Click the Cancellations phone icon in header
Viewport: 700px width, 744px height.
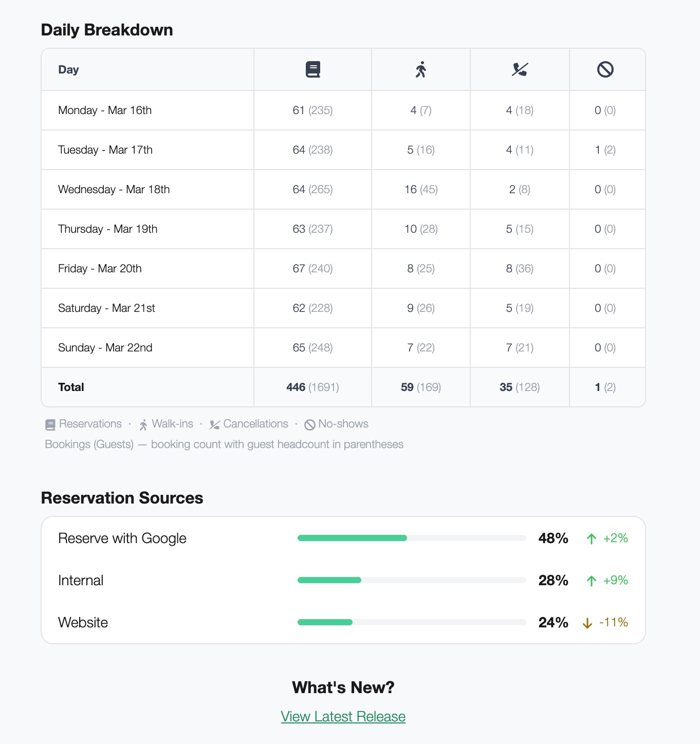click(x=520, y=69)
